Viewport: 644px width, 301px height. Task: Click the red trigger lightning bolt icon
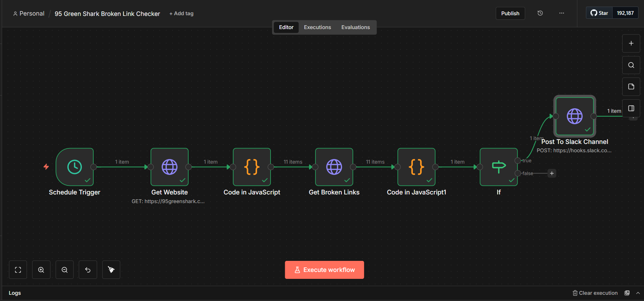point(46,167)
